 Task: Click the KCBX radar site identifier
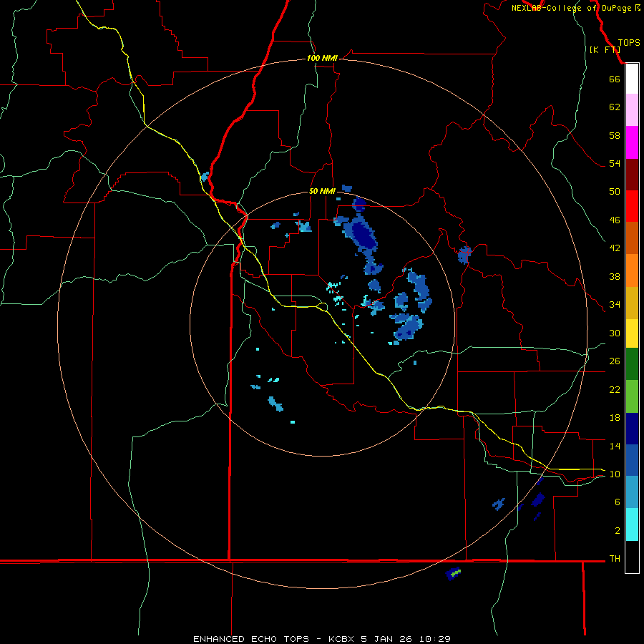tap(341, 639)
